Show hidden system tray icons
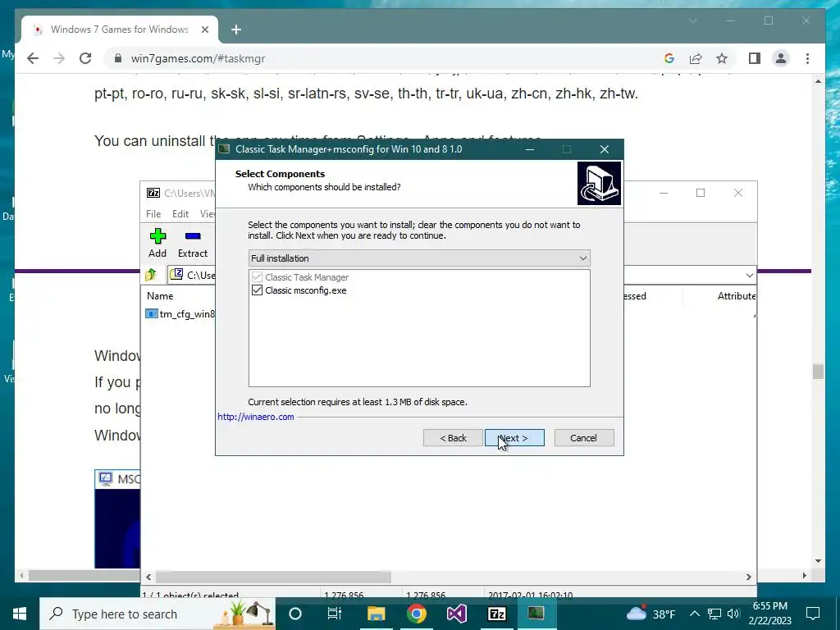Viewport: 840px width, 630px height. pos(694,614)
